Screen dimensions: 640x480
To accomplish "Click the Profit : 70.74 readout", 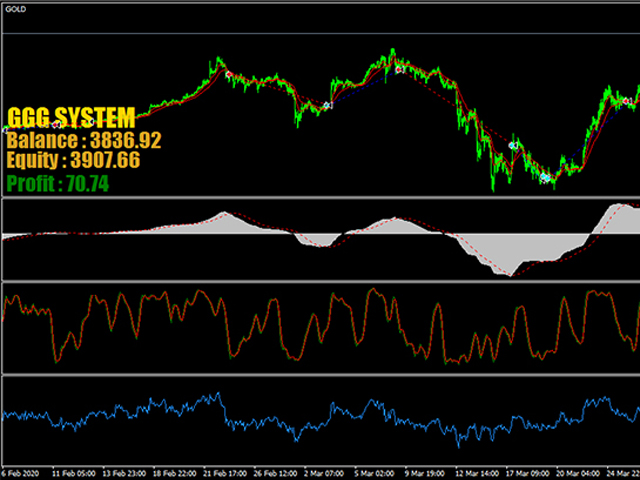I will 58,184.
